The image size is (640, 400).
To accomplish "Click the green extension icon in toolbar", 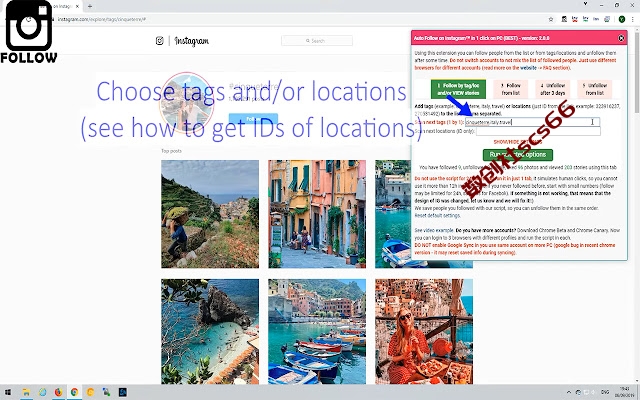I will (x=585, y=19).
